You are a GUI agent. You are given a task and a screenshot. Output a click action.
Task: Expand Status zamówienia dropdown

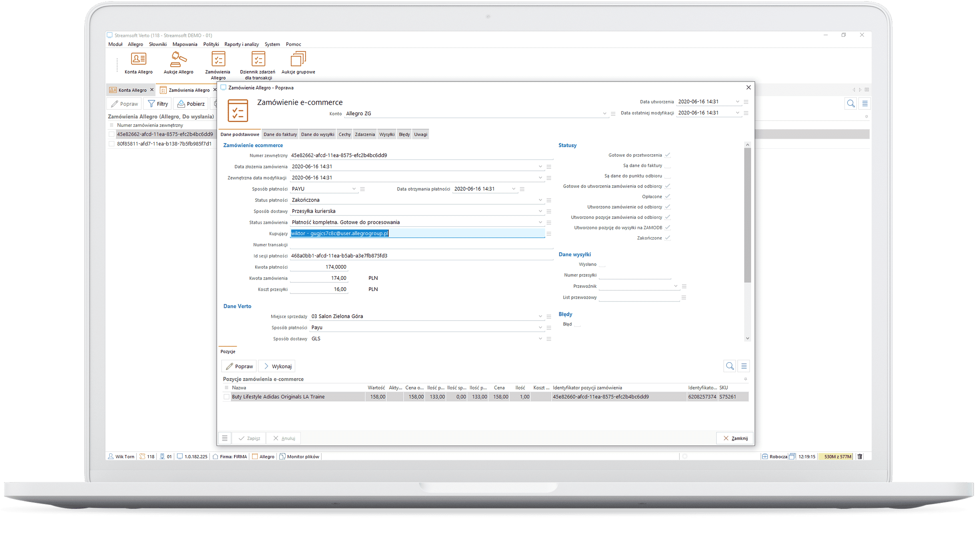coord(540,222)
